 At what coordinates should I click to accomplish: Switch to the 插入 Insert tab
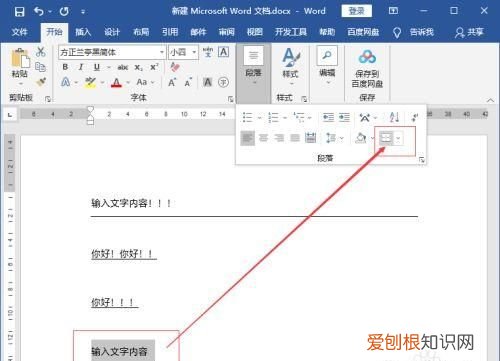point(83,32)
